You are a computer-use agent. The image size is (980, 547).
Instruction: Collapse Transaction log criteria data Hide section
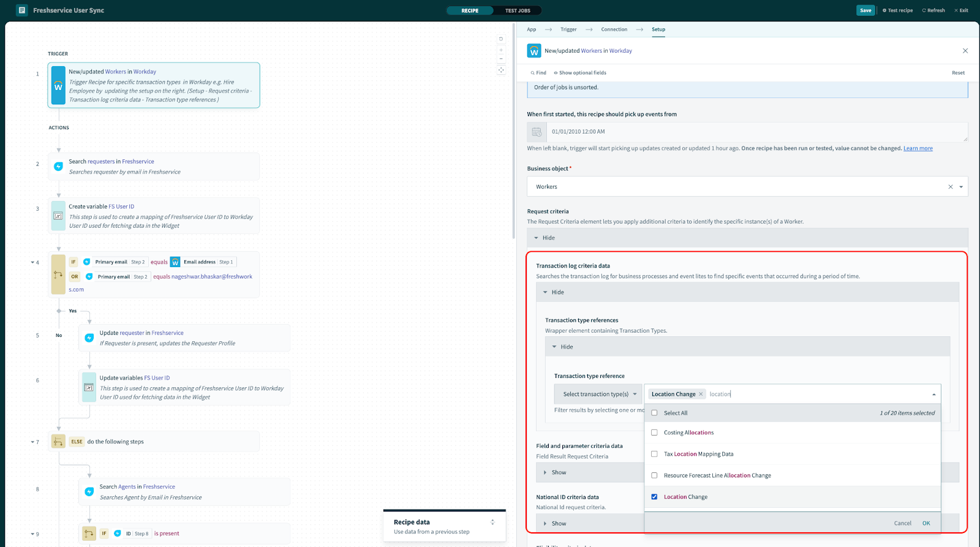tap(747, 292)
